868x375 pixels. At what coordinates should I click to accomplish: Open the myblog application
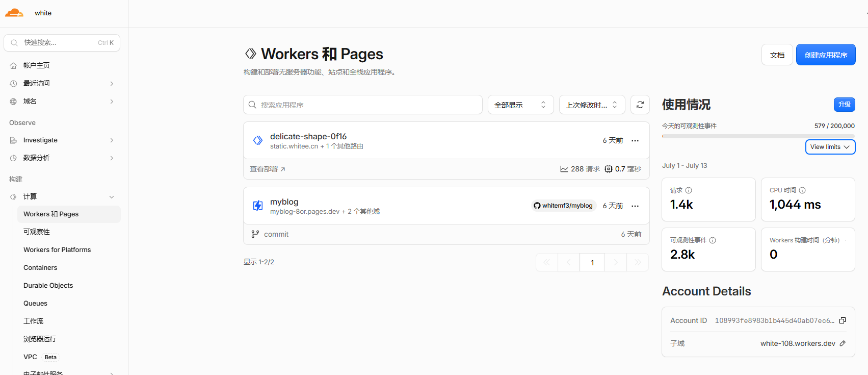click(x=284, y=202)
